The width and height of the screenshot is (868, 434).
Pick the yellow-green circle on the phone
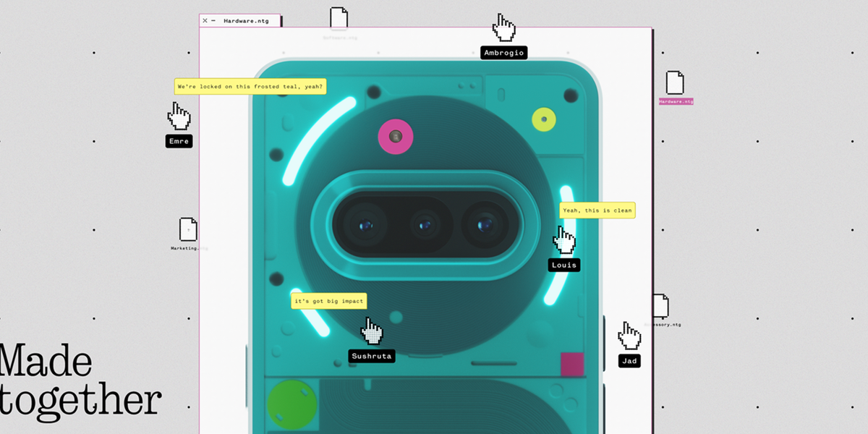pyautogui.click(x=543, y=119)
